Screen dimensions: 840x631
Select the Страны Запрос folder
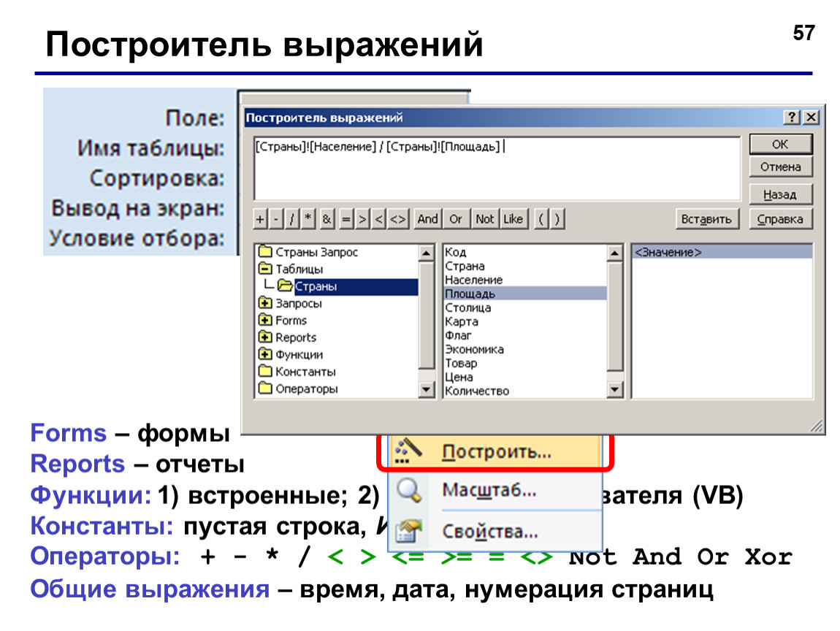coord(308,252)
